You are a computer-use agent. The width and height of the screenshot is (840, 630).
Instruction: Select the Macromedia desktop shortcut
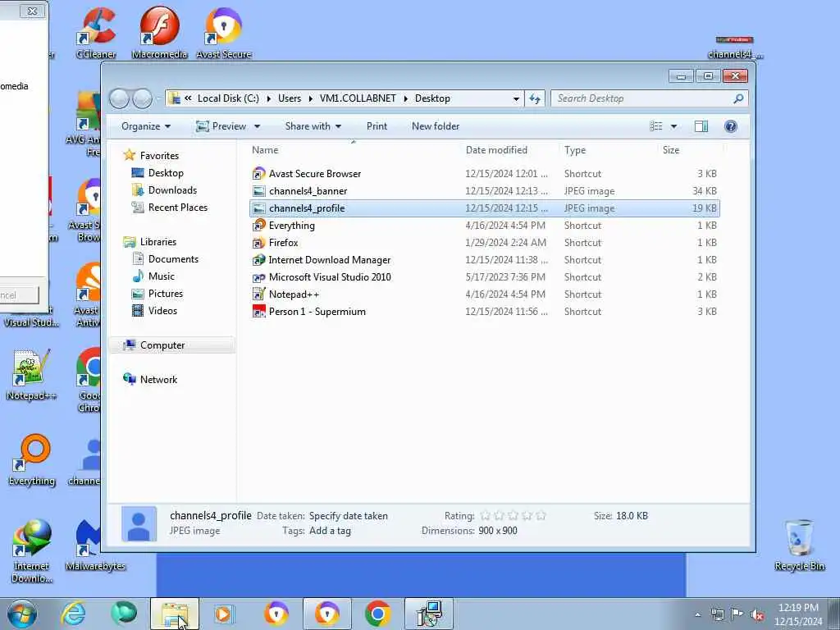pos(159,32)
